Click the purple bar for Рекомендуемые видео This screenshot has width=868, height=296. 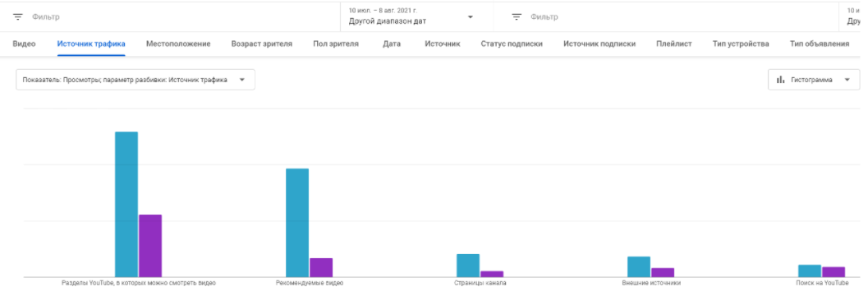(321, 267)
